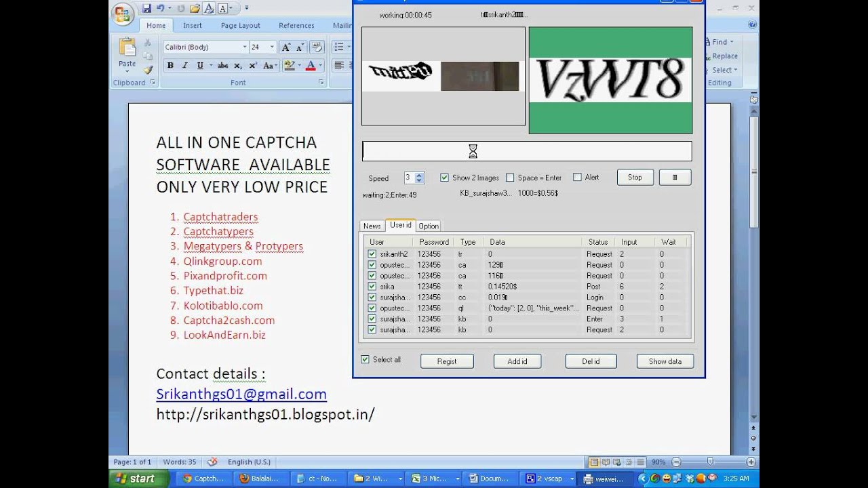Image resolution: width=868 pixels, height=488 pixels.
Task: Enable the Space = Enter checkbox
Action: tap(510, 178)
